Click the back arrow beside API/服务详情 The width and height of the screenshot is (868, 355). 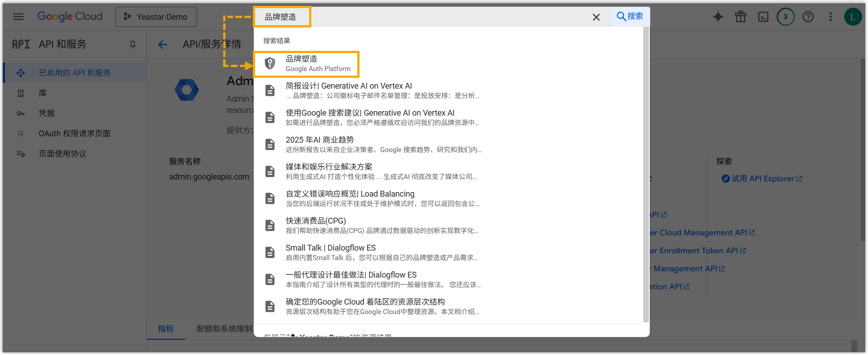tap(162, 44)
